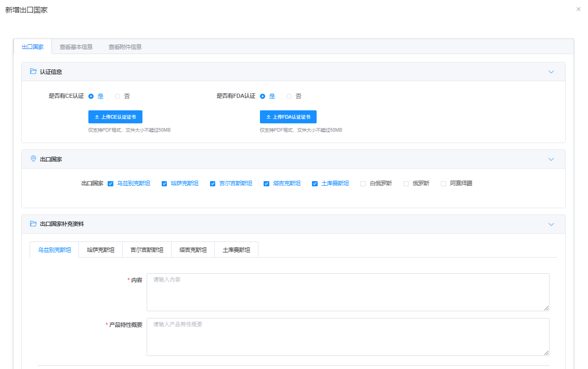This screenshot has width=588, height=369.
Task: Focus the 产品特性概要 text area
Action: [348, 337]
